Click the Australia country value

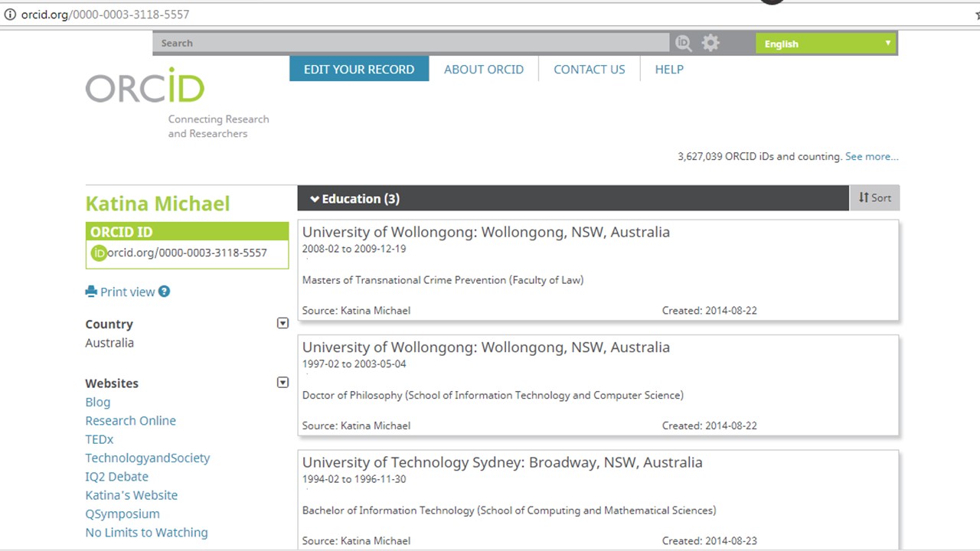[109, 343]
